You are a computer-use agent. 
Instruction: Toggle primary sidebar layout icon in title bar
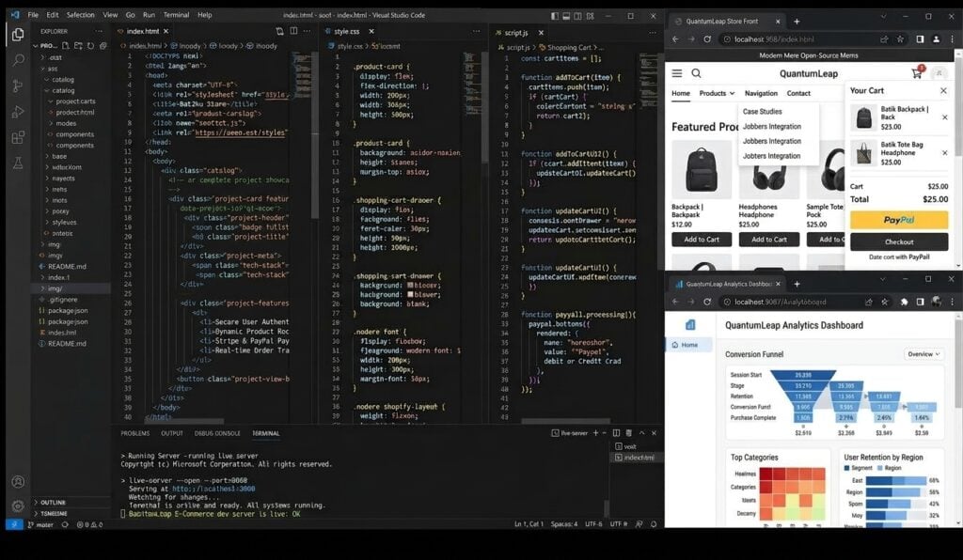coord(555,16)
